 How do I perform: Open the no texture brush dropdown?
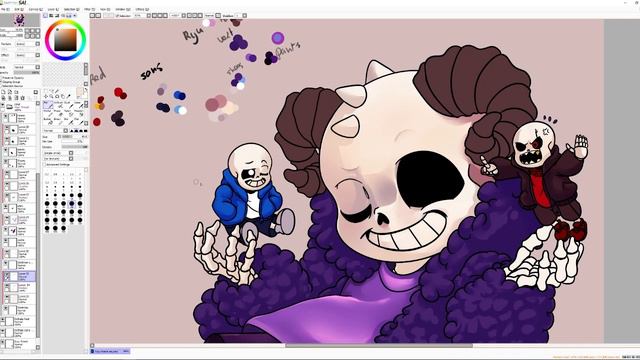pos(58,159)
